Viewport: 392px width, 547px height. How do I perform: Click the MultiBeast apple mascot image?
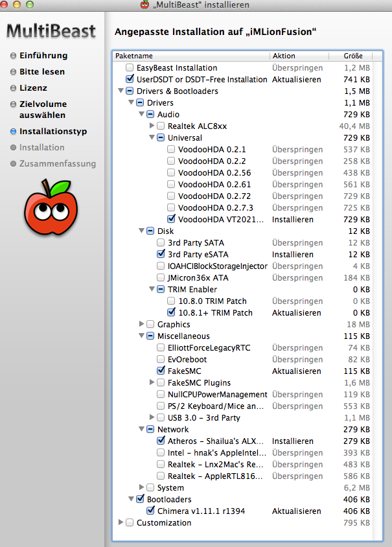[x=51, y=207]
